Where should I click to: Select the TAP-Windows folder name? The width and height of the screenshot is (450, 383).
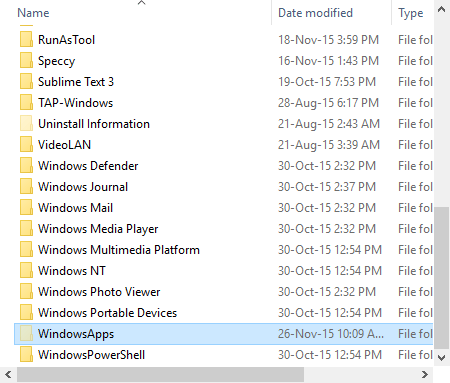(x=75, y=103)
